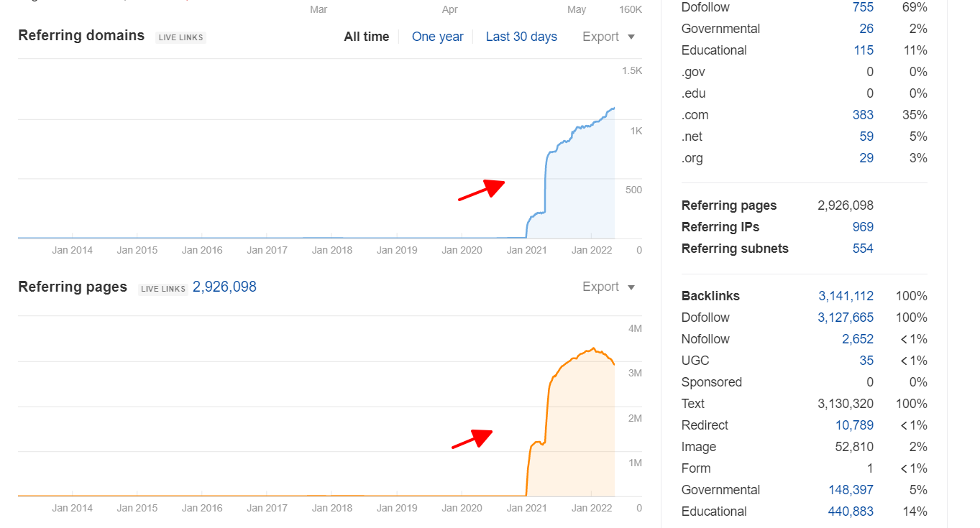Click Jan 2022 label on Referring pages axis
980x528 pixels.
tap(591, 508)
